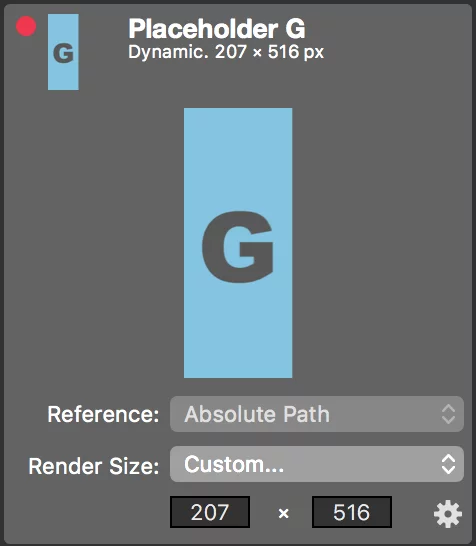476x546 pixels.
Task: Open the Render Size dropdown
Action: (317, 464)
